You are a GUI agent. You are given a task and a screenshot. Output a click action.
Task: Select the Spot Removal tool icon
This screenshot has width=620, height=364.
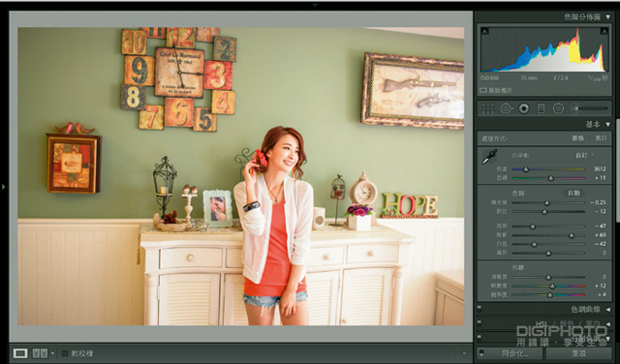507,108
